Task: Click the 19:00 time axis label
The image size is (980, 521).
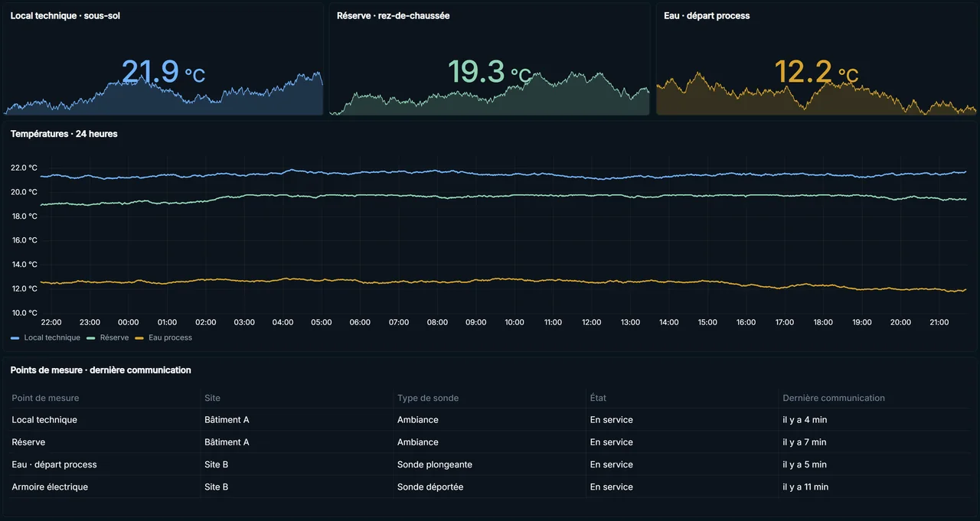Action: pos(861,323)
